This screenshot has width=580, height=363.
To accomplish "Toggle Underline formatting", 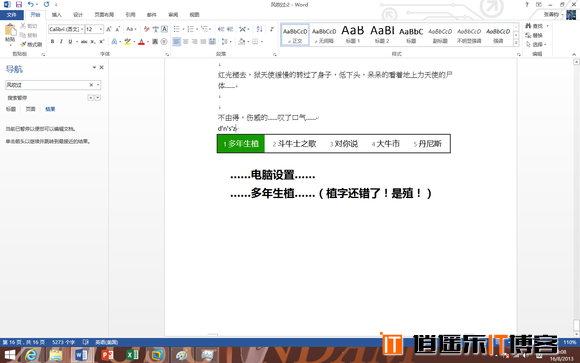I will 70,41.
